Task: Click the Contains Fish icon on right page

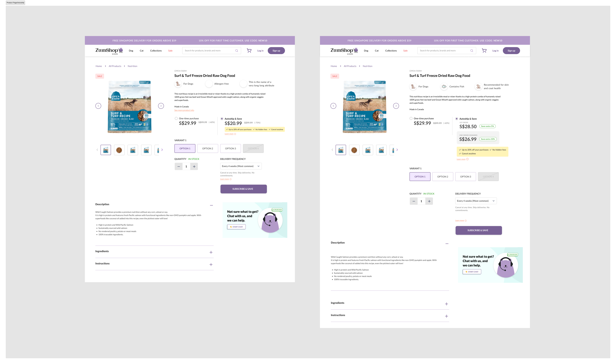Action: point(444,87)
